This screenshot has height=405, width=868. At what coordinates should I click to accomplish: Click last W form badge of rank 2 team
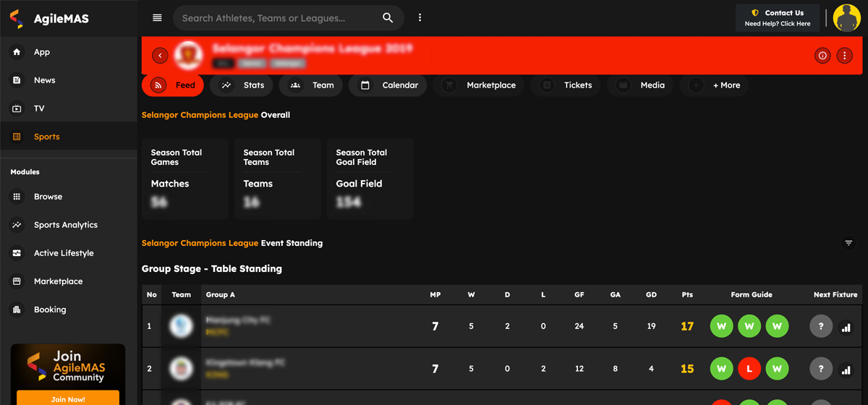tap(777, 369)
